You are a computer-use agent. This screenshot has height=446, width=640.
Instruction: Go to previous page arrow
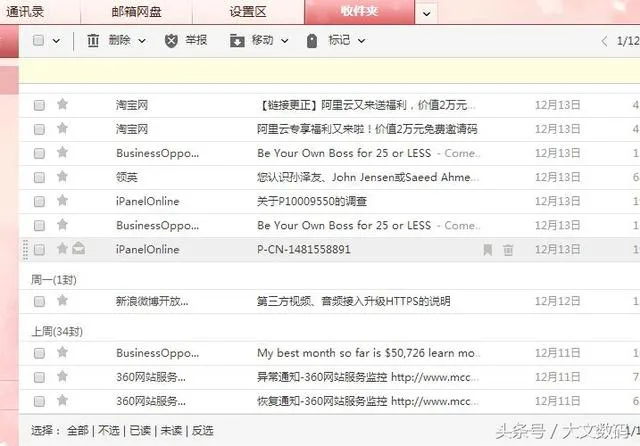click(604, 41)
